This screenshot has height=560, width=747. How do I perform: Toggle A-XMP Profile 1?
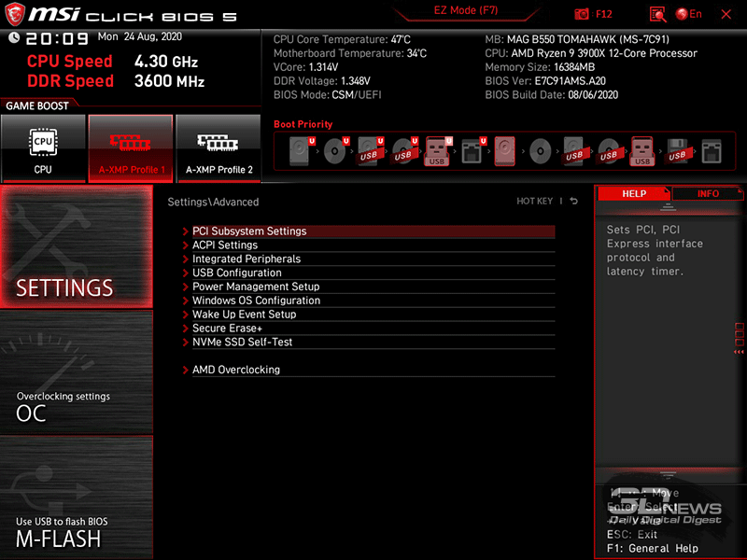click(x=131, y=148)
